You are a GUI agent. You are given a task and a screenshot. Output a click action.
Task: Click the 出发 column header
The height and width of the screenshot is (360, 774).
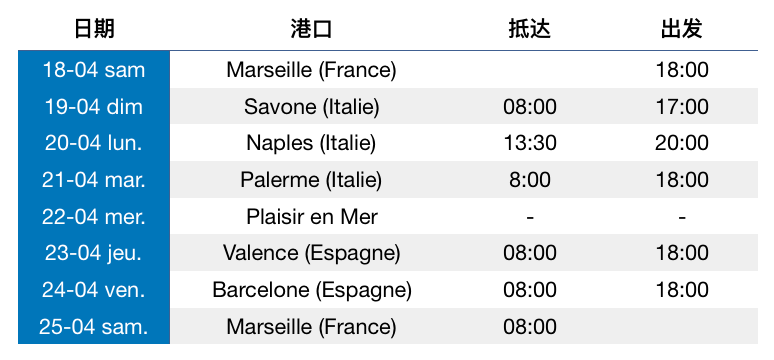[682, 29]
